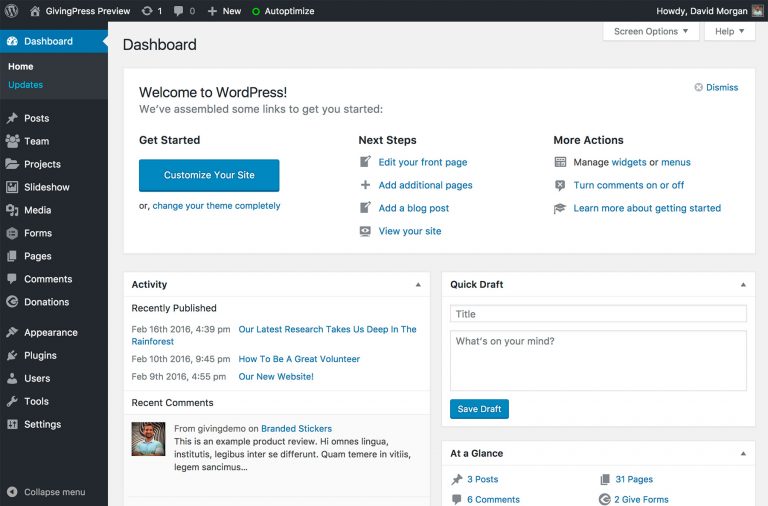Open the Updates submenu item
The width and height of the screenshot is (768, 506).
pos(25,85)
